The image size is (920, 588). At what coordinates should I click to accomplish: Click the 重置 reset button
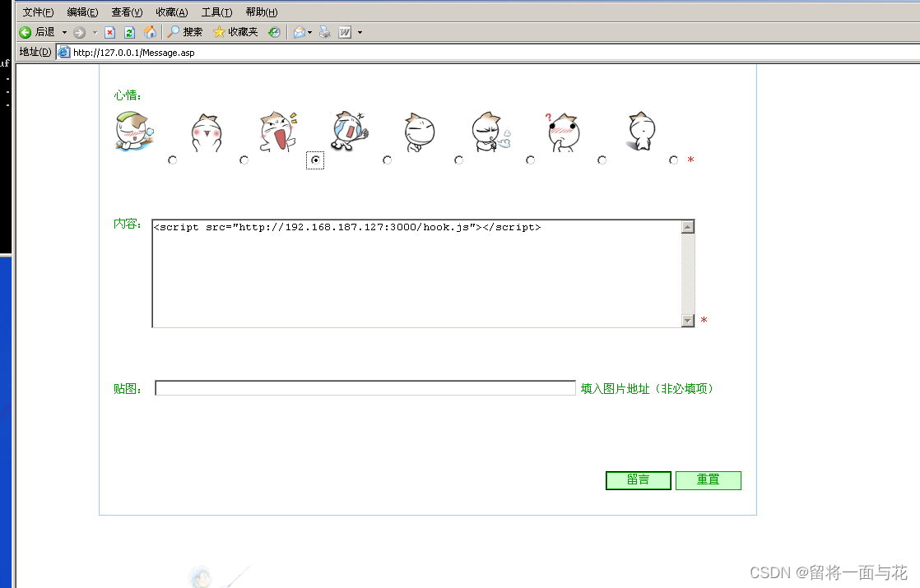point(708,480)
